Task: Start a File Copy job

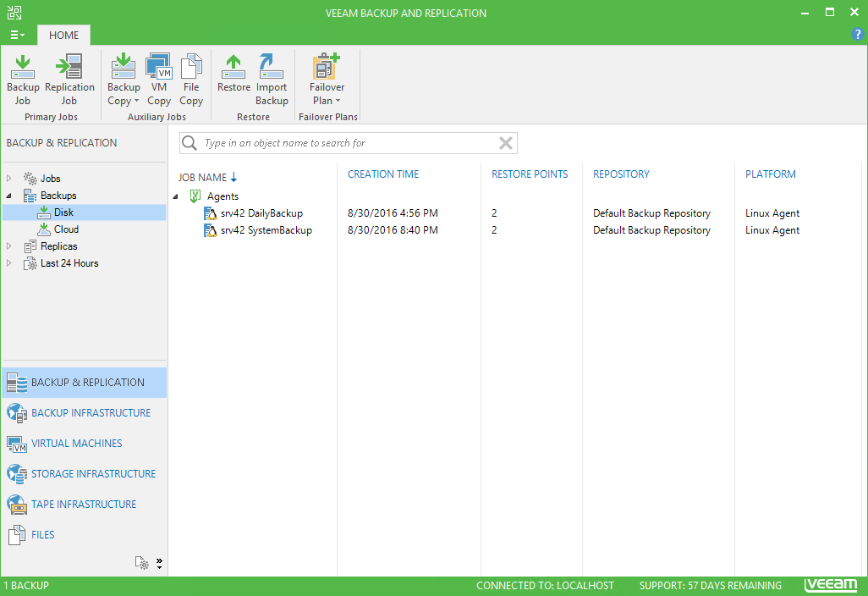Action: [x=191, y=80]
